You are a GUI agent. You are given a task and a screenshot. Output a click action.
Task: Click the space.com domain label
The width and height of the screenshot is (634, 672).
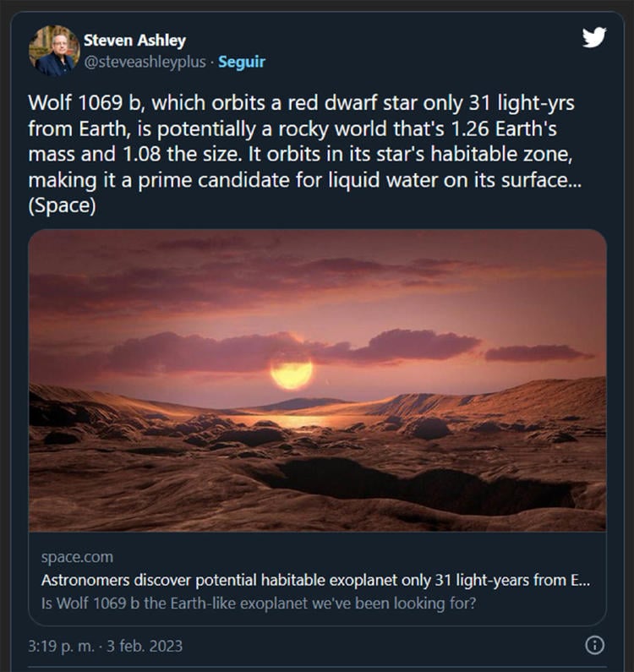[77, 558]
